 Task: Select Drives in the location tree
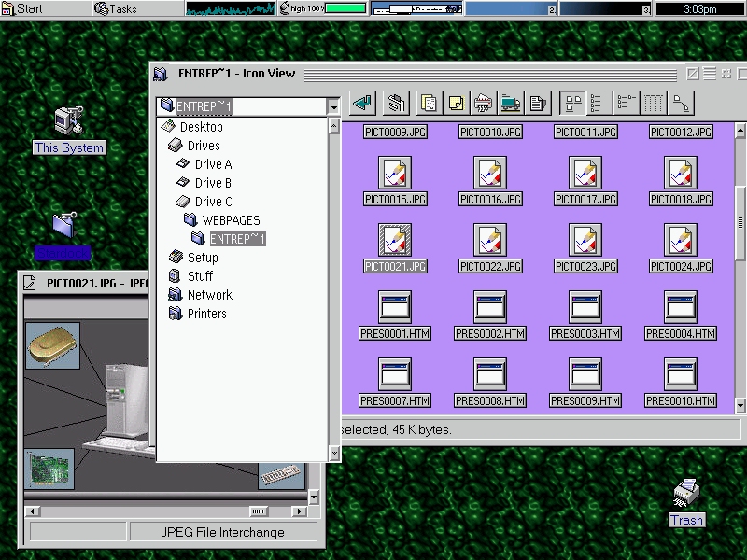(x=194, y=146)
